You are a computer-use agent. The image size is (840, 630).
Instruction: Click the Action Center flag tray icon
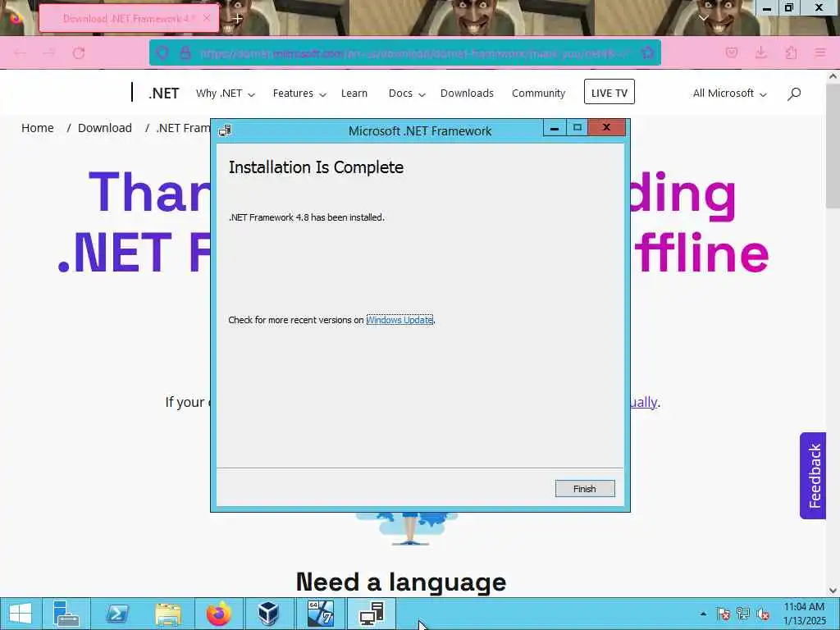click(x=724, y=614)
